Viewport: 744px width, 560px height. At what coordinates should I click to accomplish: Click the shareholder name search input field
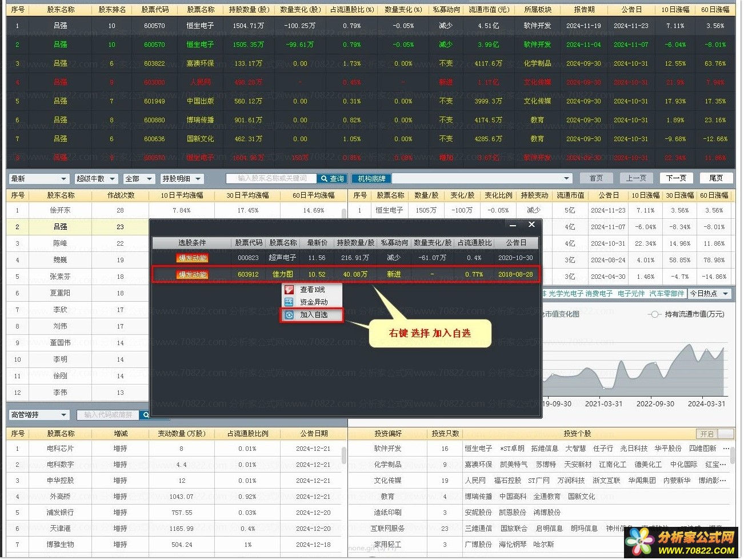(271, 179)
